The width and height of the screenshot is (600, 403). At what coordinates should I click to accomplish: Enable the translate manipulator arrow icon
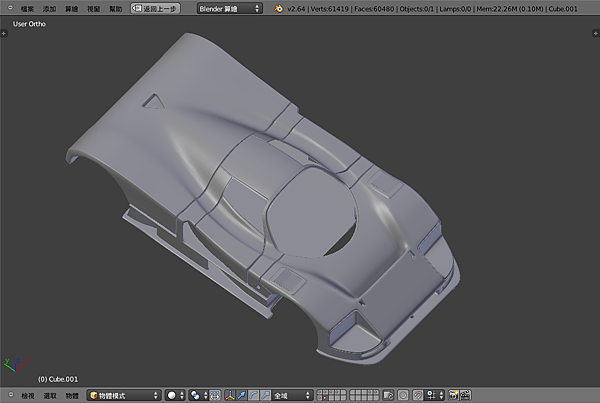pos(241,395)
